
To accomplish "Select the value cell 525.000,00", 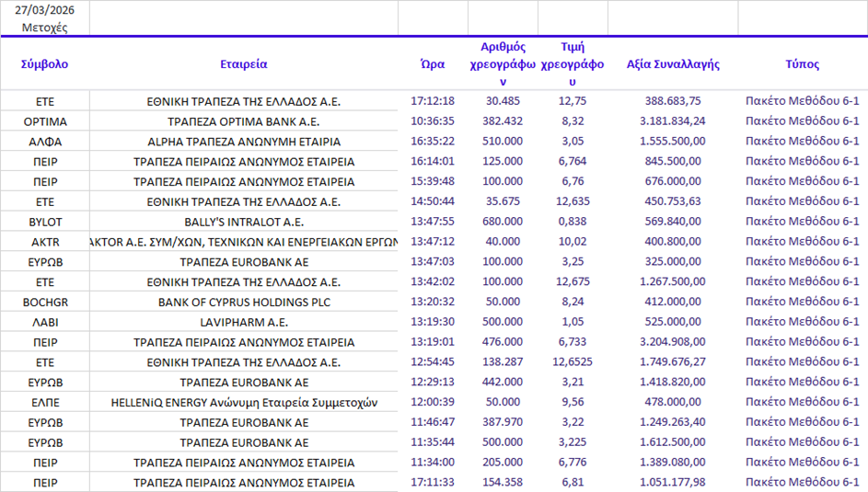I will tap(673, 322).
